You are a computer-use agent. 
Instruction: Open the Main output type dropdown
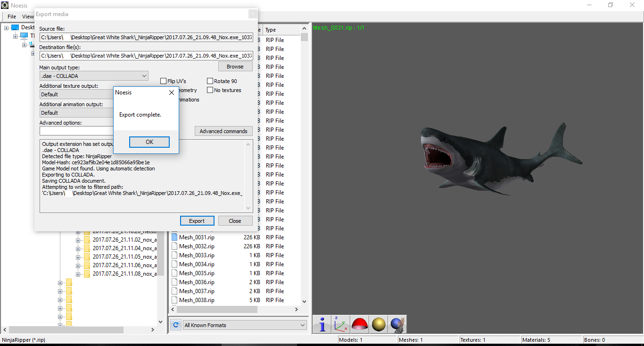(x=94, y=76)
